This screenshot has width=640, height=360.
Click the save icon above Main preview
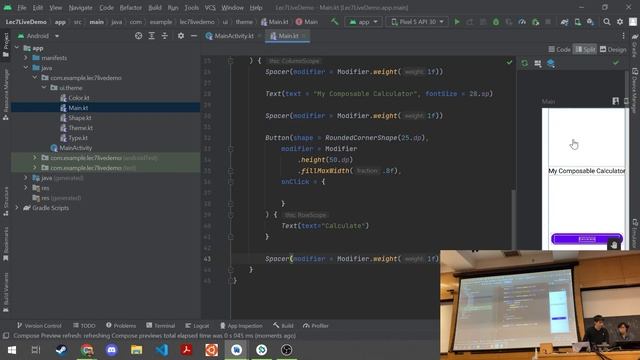point(616,101)
